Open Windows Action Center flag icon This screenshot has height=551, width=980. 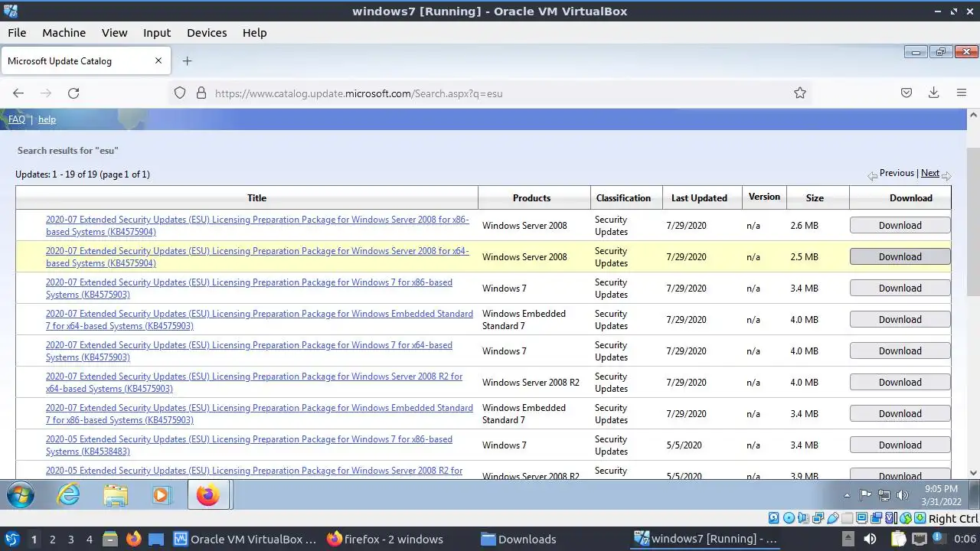pyautogui.click(x=866, y=495)
